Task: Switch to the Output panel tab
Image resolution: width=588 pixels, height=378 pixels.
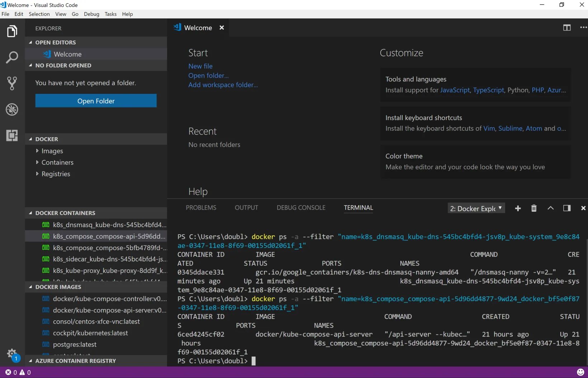Action: coord(246,207)
